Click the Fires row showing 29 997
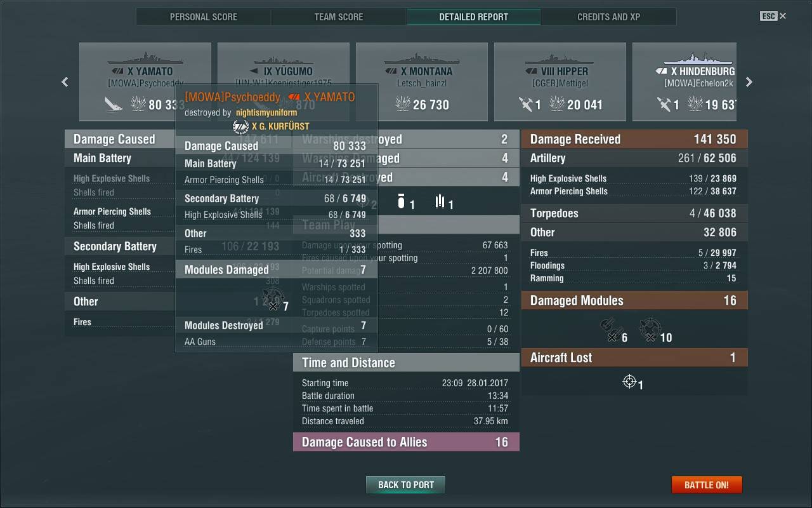The image size is (812, 508). coord(634,253)
